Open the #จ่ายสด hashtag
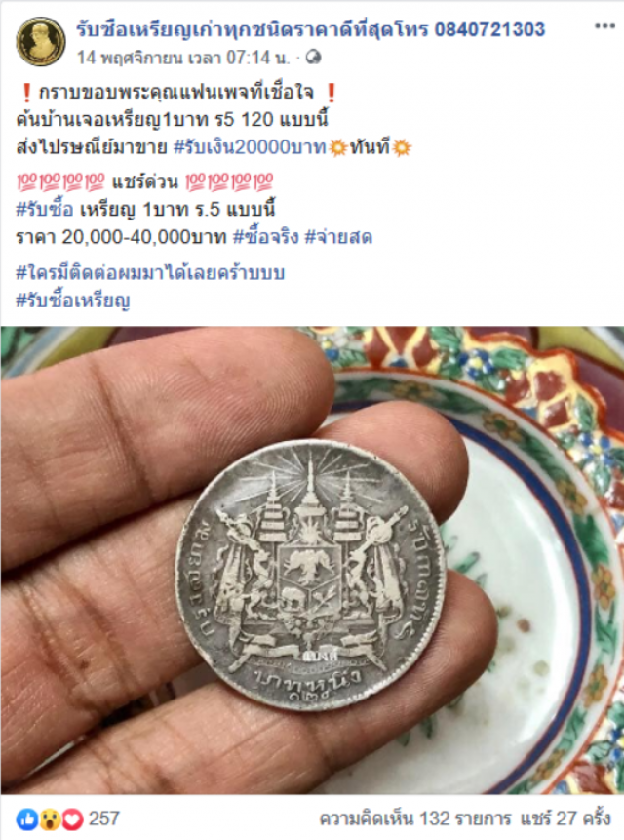This screenshot has width=624, height=840. click(x=338, y=237)
